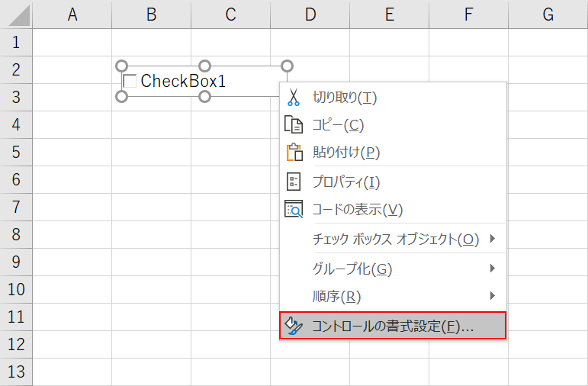
Task: Select row 13 header
Action: click(x=16, y=372)
